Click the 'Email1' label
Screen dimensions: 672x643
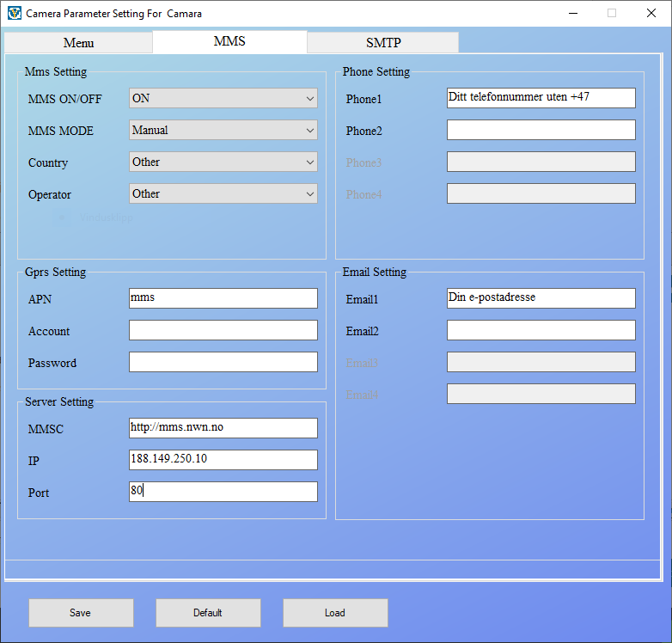point(362,299)
